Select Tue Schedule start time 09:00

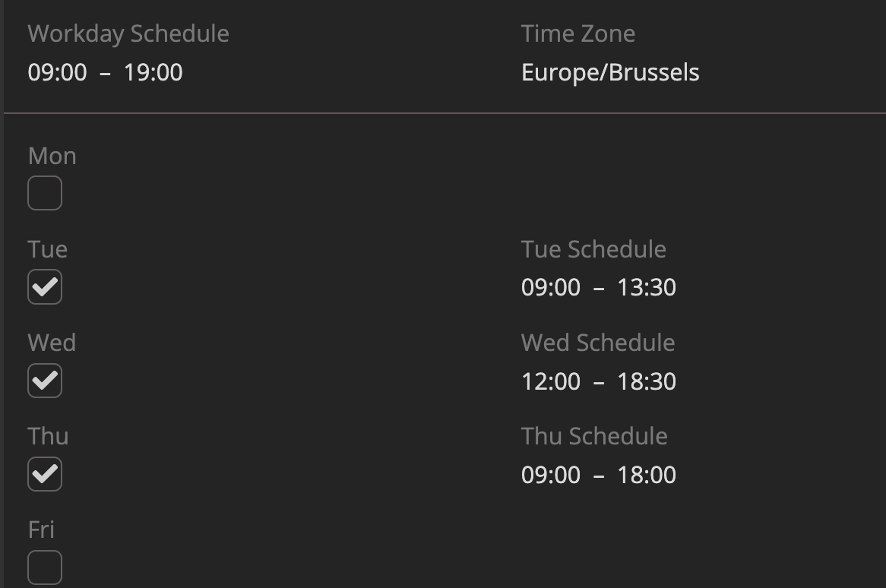point(551,288)
